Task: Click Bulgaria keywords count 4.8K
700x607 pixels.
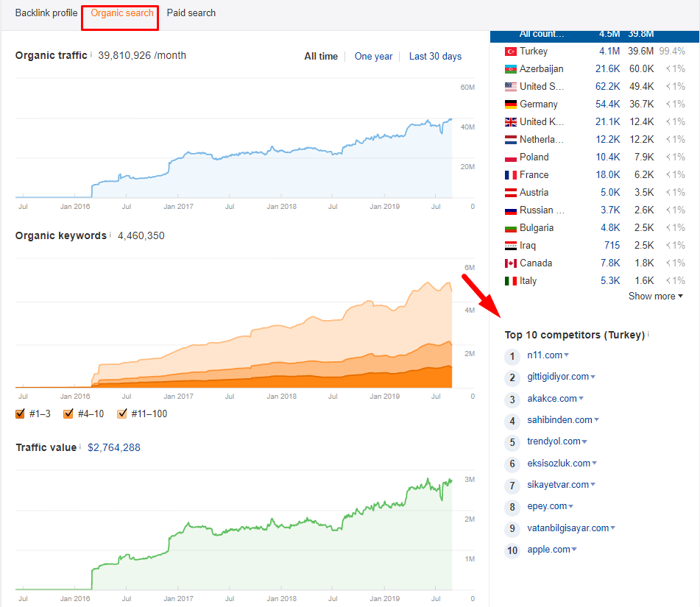Action: pyautogui.click(x=610, y=227)
